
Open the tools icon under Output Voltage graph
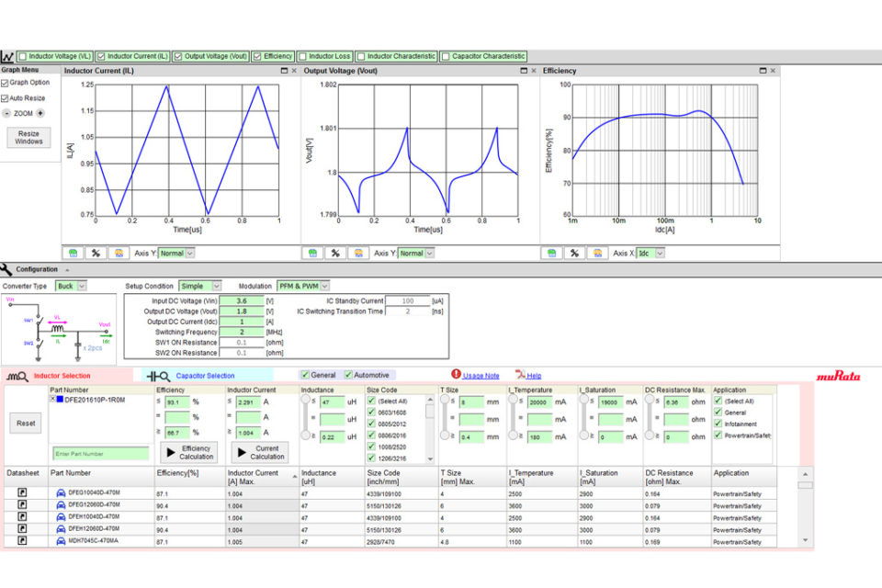(x=335, y=254)
